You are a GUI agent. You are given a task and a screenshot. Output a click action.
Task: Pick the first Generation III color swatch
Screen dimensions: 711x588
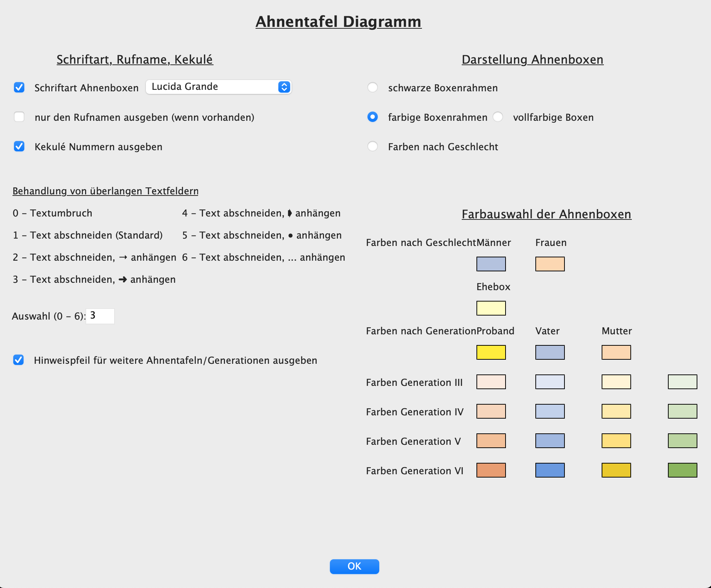491,382
